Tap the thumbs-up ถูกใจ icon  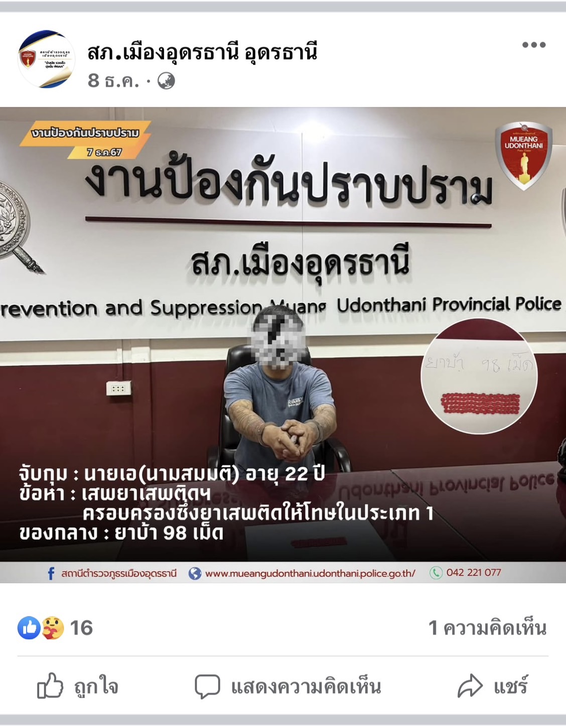click(x=50, y=686)
